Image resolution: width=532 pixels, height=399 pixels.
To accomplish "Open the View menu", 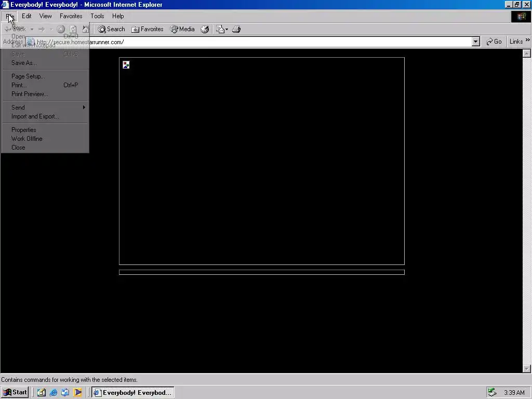I will click(46, 16).
